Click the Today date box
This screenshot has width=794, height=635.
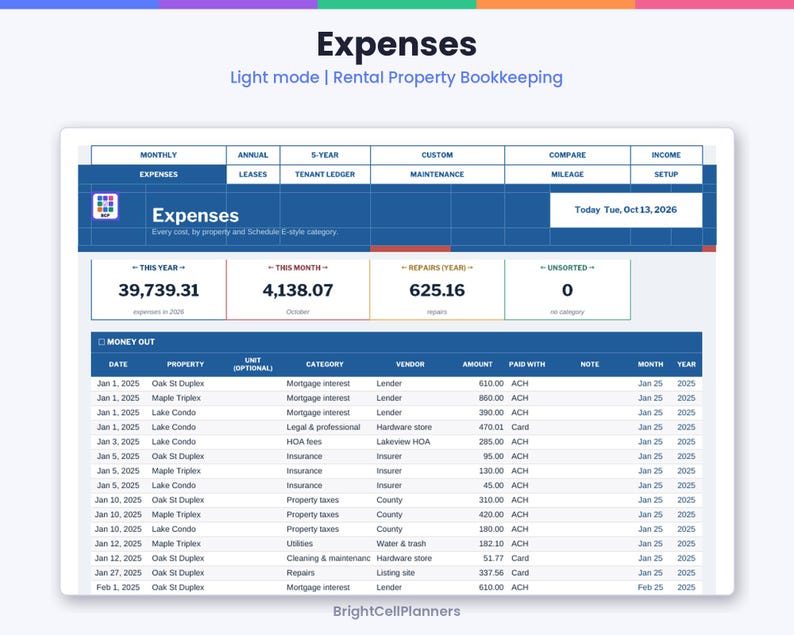tap(626, 210)
